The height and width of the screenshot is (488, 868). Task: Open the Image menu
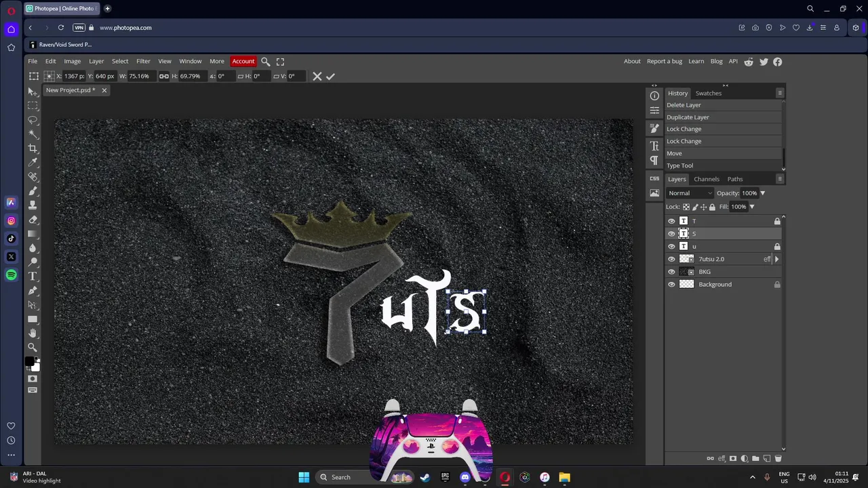[73, 61]
